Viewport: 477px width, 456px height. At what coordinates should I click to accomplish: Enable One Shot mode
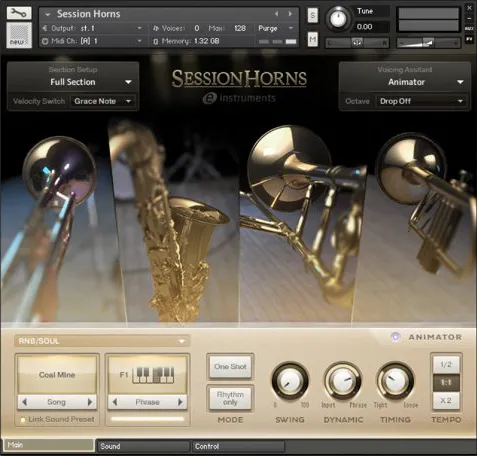(x=230, y=367)
